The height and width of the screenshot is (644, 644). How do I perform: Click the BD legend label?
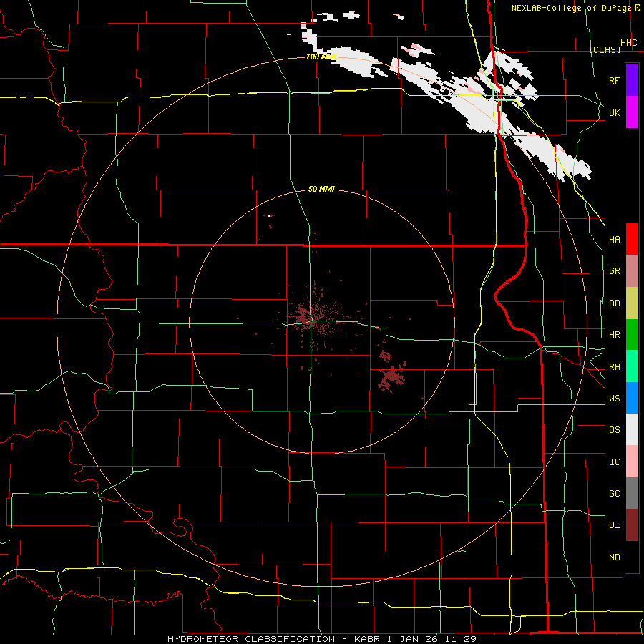pyautogui.click(x=615, y=303)
